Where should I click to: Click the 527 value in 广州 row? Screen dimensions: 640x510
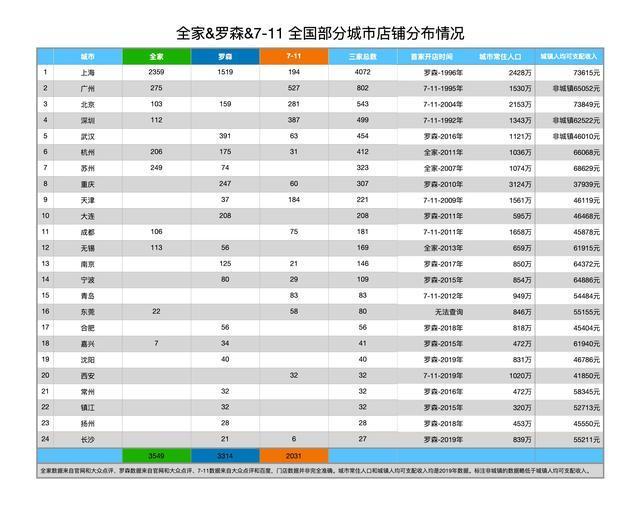[x=294, y=88]
